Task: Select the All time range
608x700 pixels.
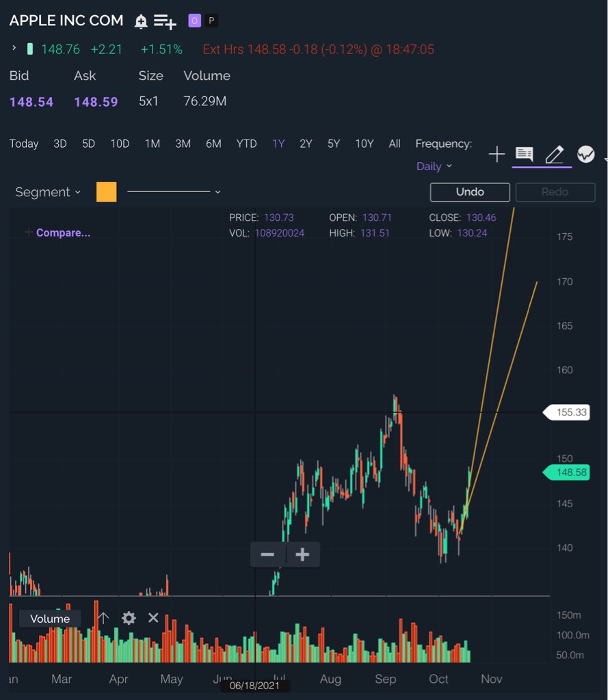Action: 395,144
